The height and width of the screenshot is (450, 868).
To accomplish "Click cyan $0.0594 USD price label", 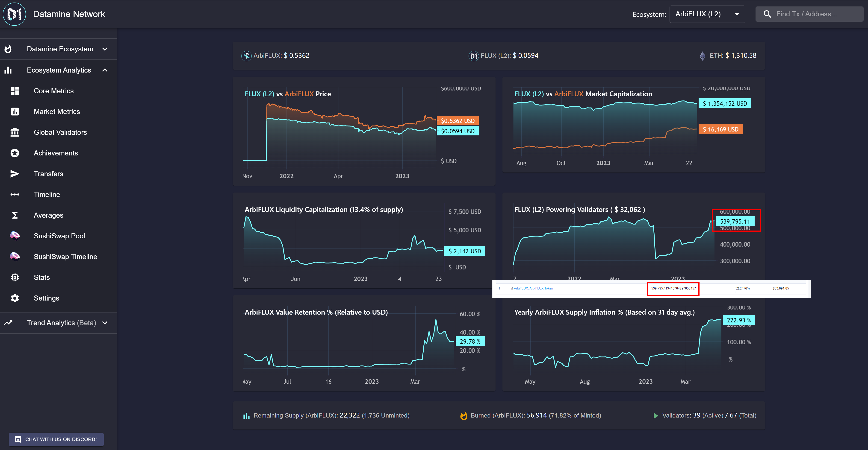I will pos(458,131).
